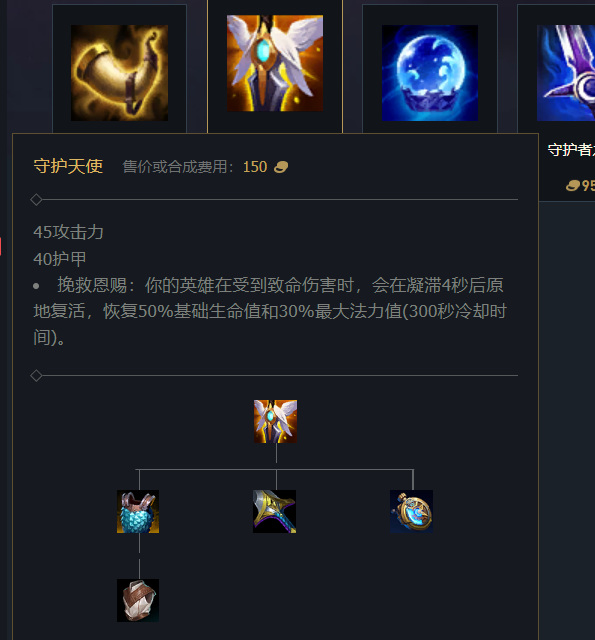Select the stopwatch component in build tree

click(411, 511)
